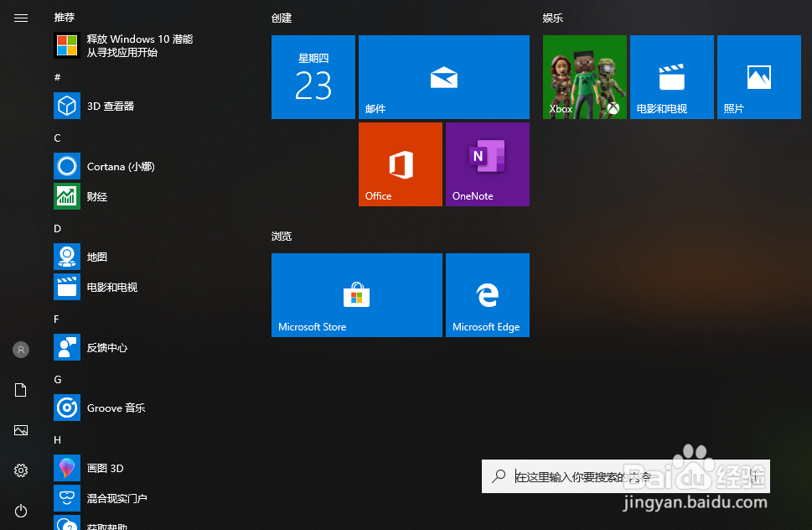The image size is (812, 530).
Task: Open the Office tile
Action: click(x=401, y=164)
